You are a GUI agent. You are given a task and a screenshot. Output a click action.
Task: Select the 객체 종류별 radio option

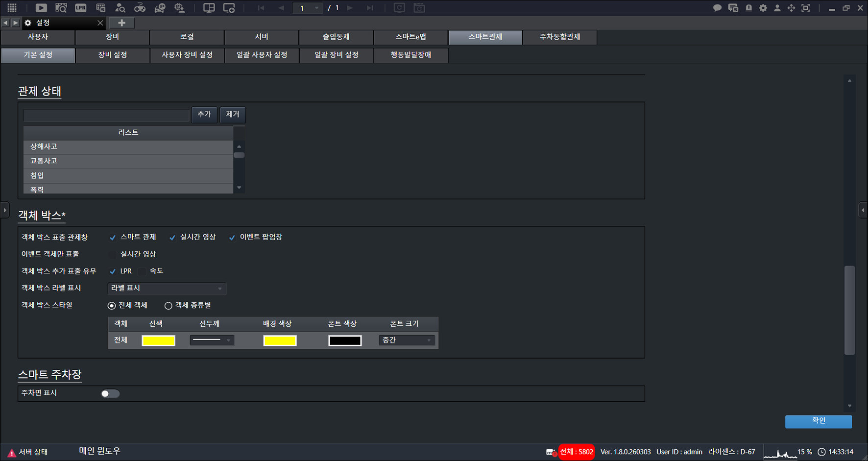pyautogui.click(x=169, y=306)
